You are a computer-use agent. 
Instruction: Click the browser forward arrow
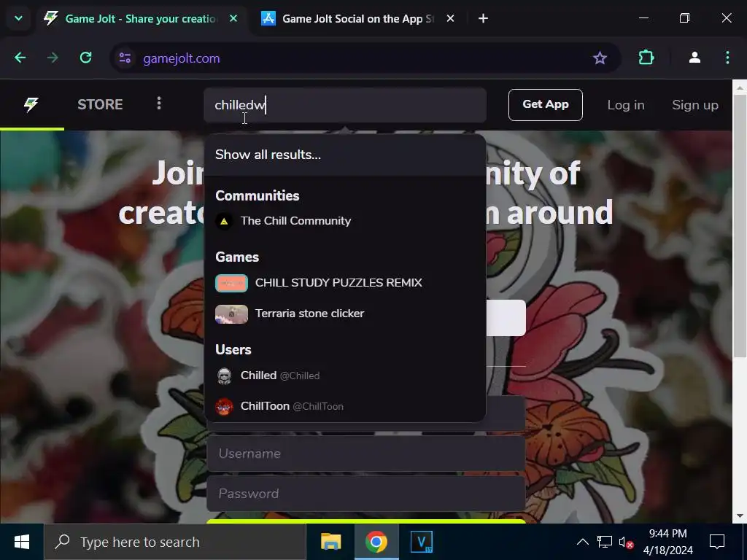coord(53,58)
